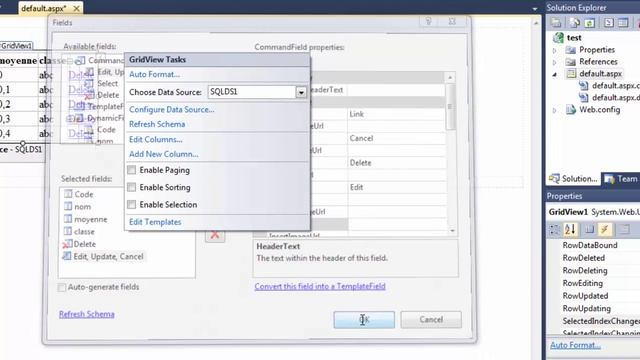Open Choose Data Source dropdown arrow

click(x=301, y=92)
